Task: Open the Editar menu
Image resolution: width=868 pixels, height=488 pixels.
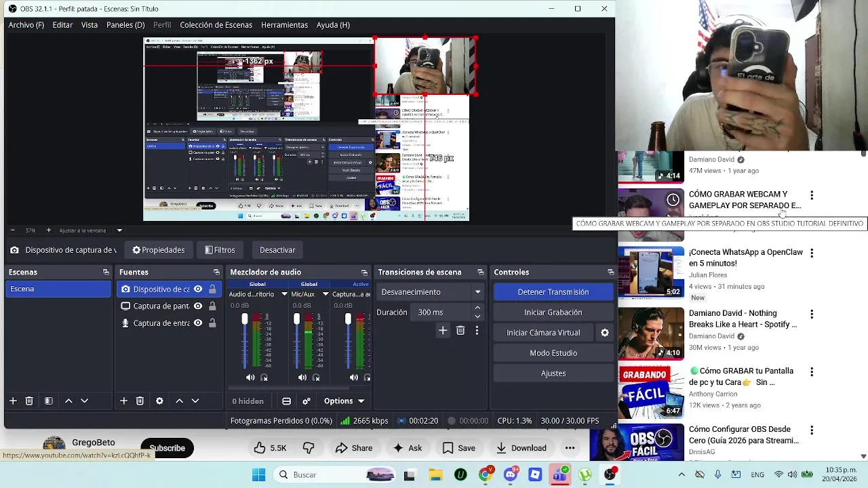Action: [62, 24]
